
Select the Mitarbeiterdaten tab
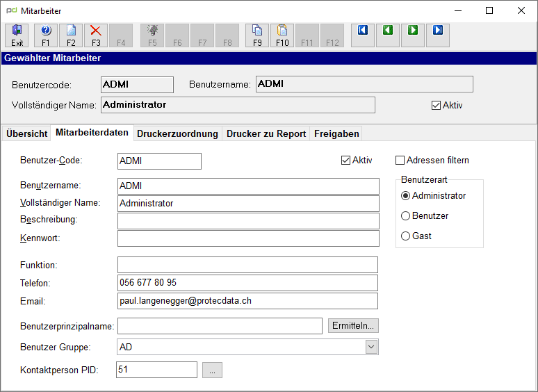pos(92,133)
